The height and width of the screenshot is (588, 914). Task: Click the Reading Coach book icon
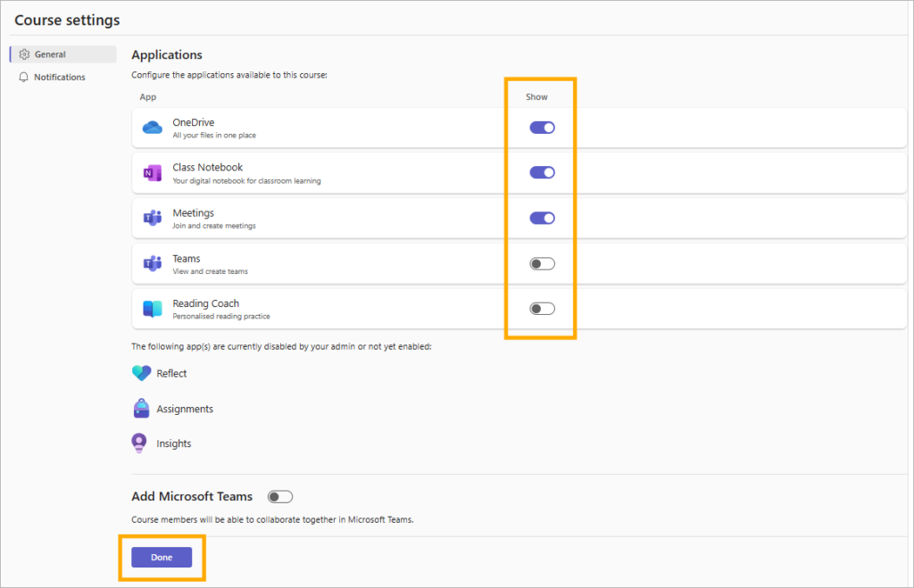(152, 309)
